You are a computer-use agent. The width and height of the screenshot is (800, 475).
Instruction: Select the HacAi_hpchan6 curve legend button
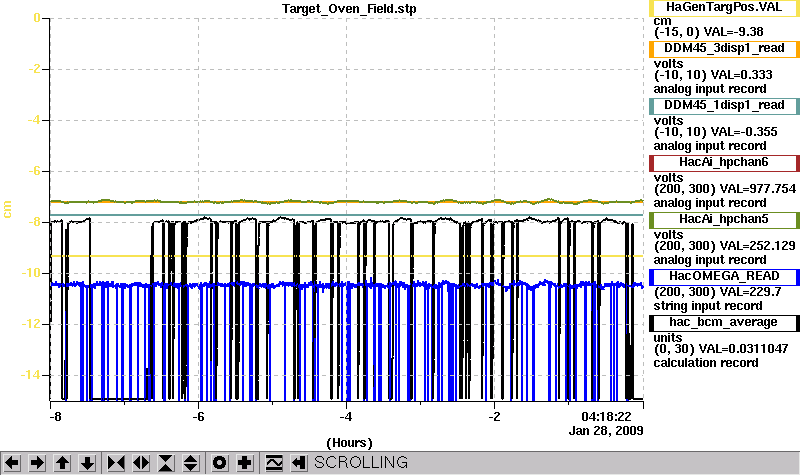click(x=724, y=163)
